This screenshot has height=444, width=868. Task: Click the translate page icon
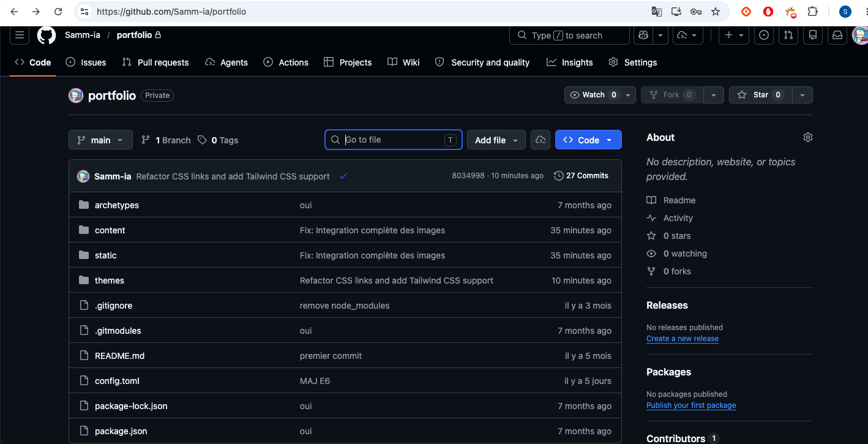click(x=656, y=12)
